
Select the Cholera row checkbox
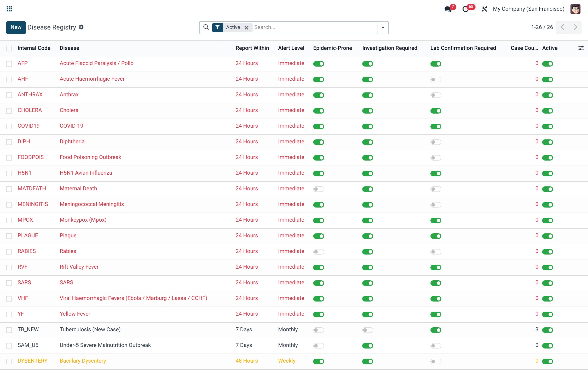(9, 111)
